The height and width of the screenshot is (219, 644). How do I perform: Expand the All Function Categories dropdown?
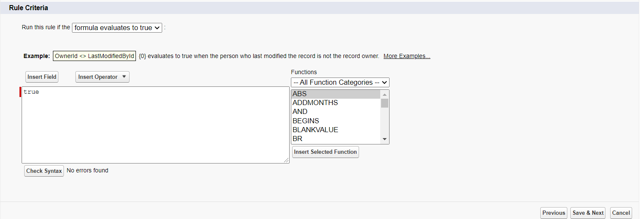click(x=340, y=82)
